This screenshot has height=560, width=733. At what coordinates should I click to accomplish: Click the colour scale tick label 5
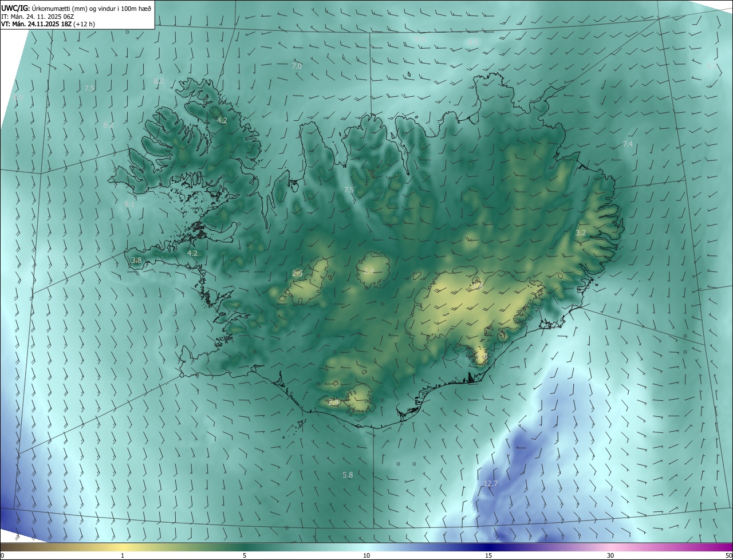click(245, 555)
